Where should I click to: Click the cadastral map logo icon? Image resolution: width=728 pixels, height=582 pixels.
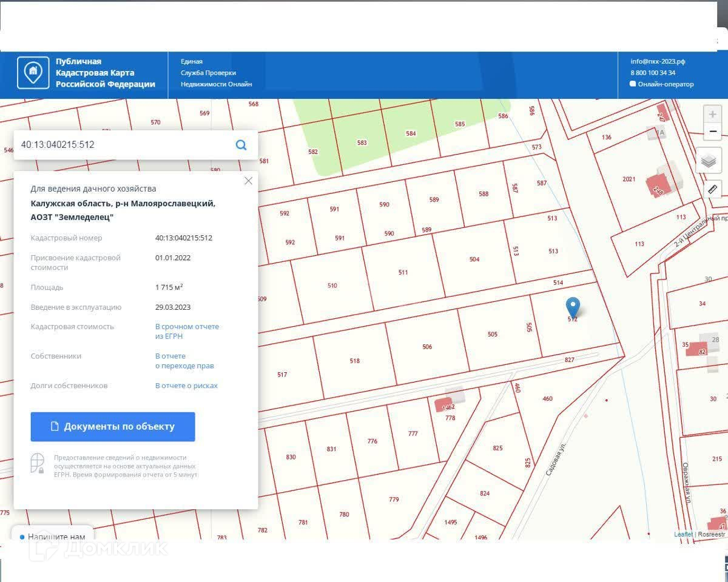[x=33, y=73]
